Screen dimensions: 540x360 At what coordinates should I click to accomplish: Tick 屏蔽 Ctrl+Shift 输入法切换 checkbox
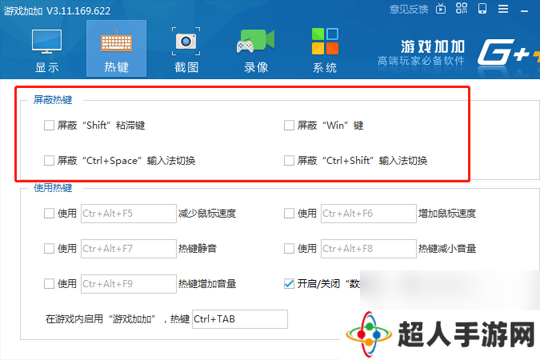pos(289,160)
